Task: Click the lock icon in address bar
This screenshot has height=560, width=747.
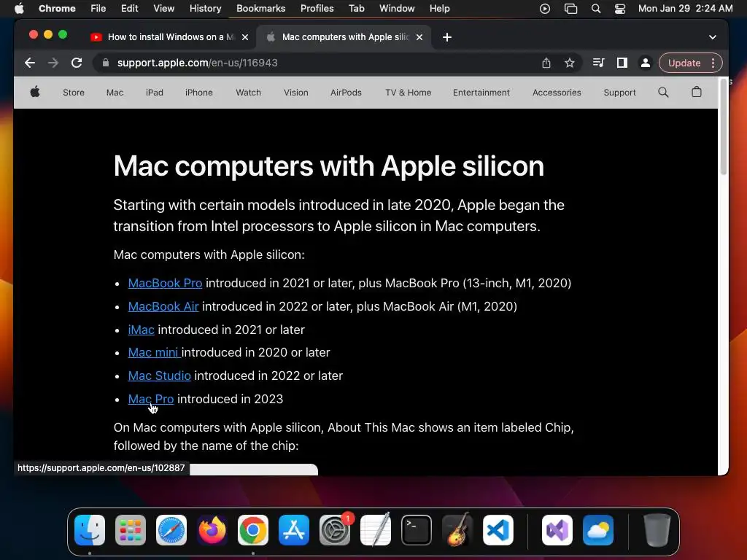Action: 106,63
